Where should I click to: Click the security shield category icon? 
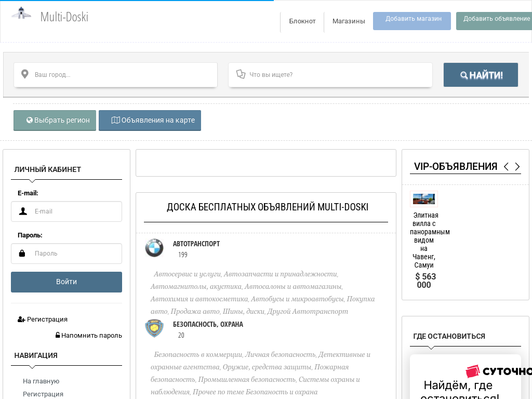coord(154,328)
